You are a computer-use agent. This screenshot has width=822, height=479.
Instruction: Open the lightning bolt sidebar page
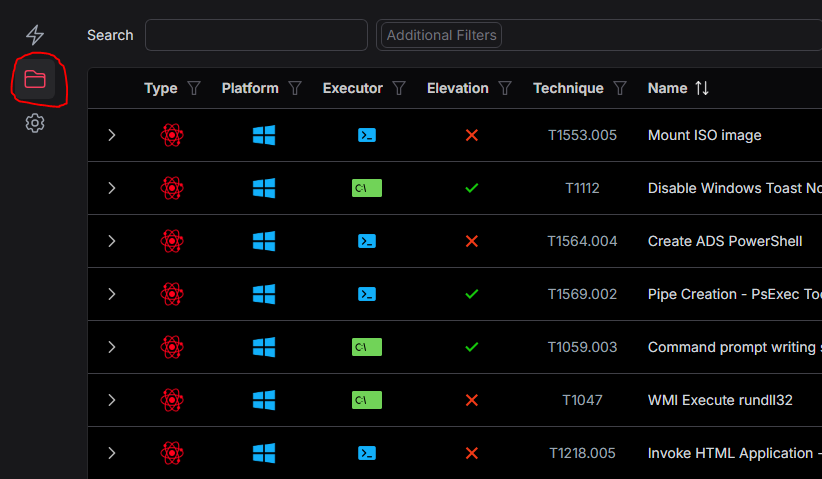(x=35, y=35)
